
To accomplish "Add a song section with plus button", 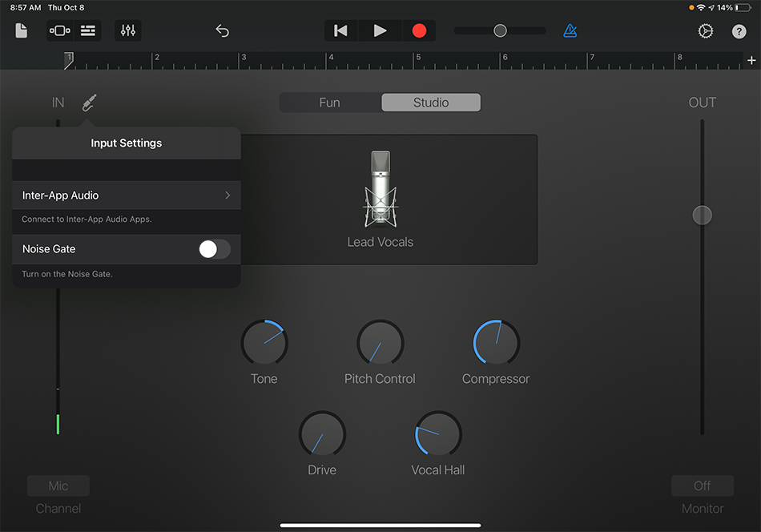I will (751, 61).
